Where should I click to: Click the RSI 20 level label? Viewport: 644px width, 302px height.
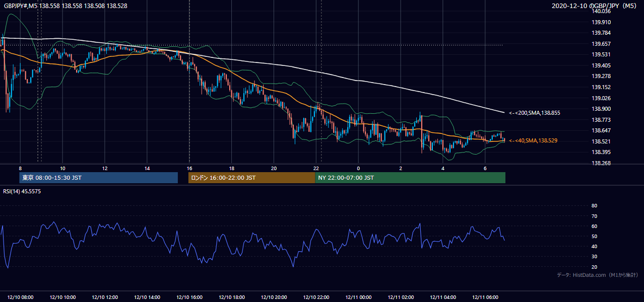[x=594, y=267]
